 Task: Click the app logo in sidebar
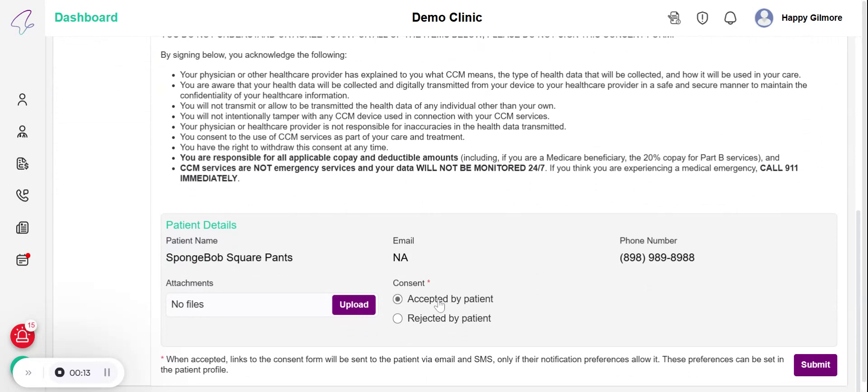point(22,21)
